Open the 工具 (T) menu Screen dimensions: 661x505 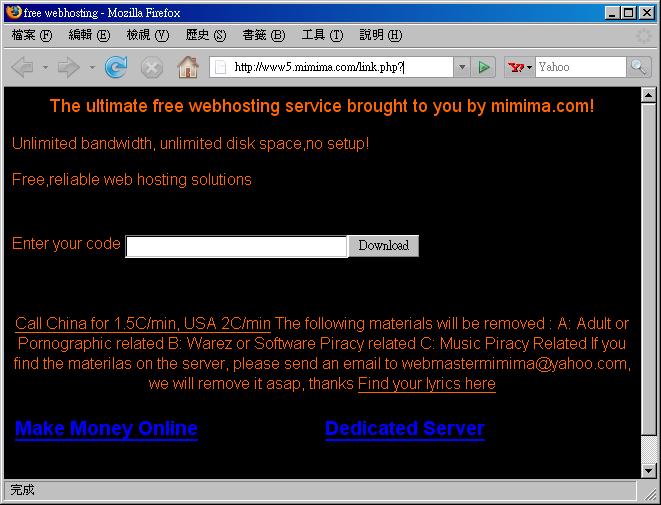[x=322, y=35]
